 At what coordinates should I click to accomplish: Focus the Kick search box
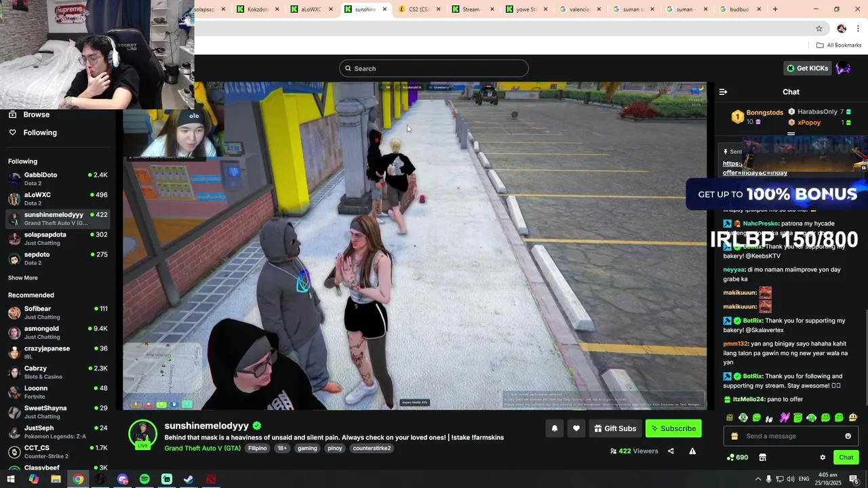(434, 68)
